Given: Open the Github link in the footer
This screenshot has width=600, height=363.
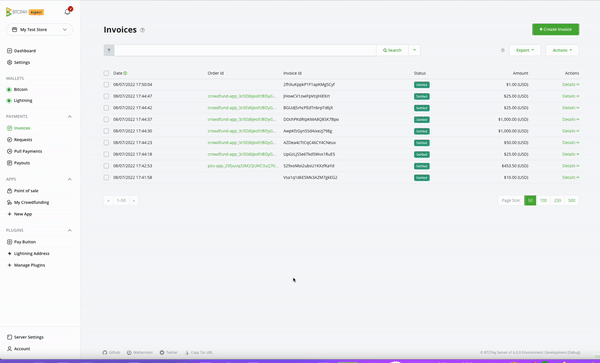Looking at the screenshot, I should [x=111, y=352].
